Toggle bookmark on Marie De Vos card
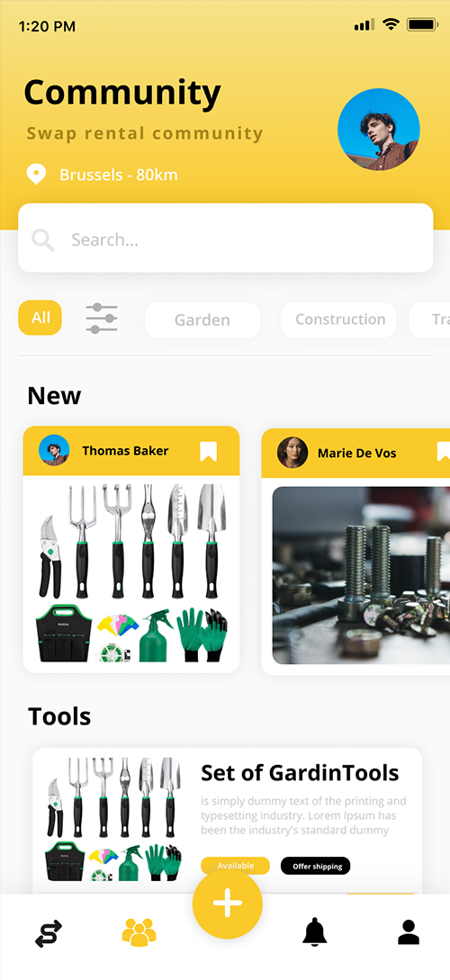 444,452
